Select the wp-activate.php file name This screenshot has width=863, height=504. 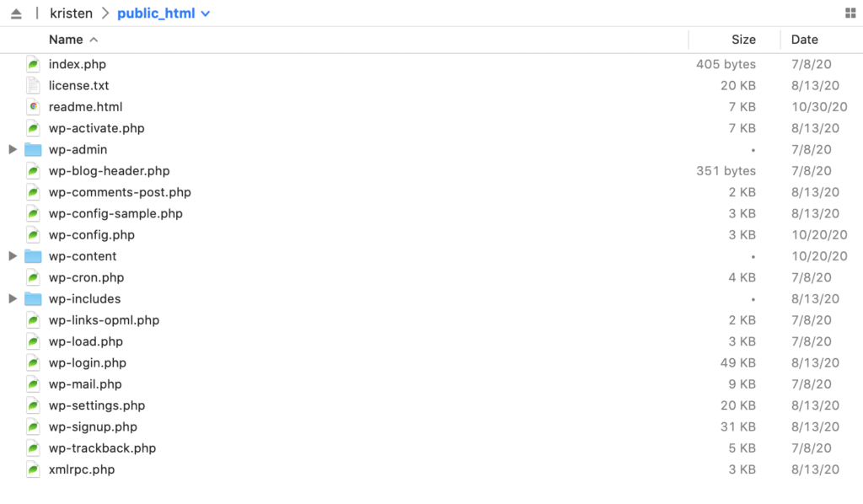96,128
